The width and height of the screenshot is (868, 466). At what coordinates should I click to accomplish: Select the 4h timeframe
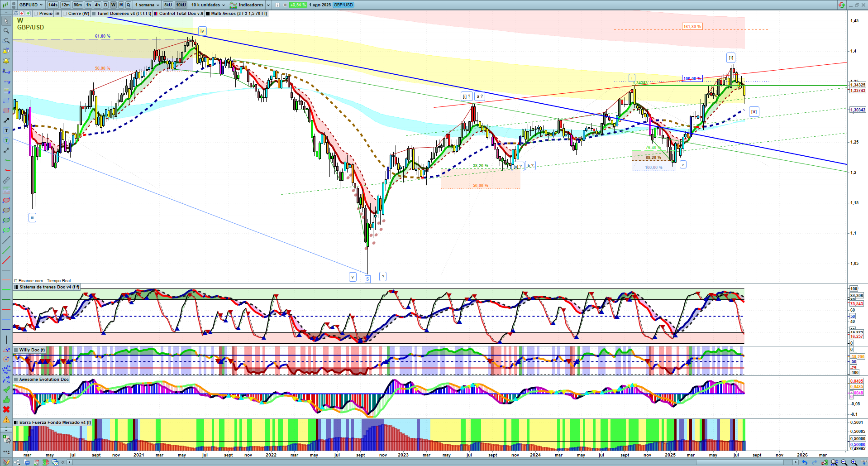tap(97, 5)
